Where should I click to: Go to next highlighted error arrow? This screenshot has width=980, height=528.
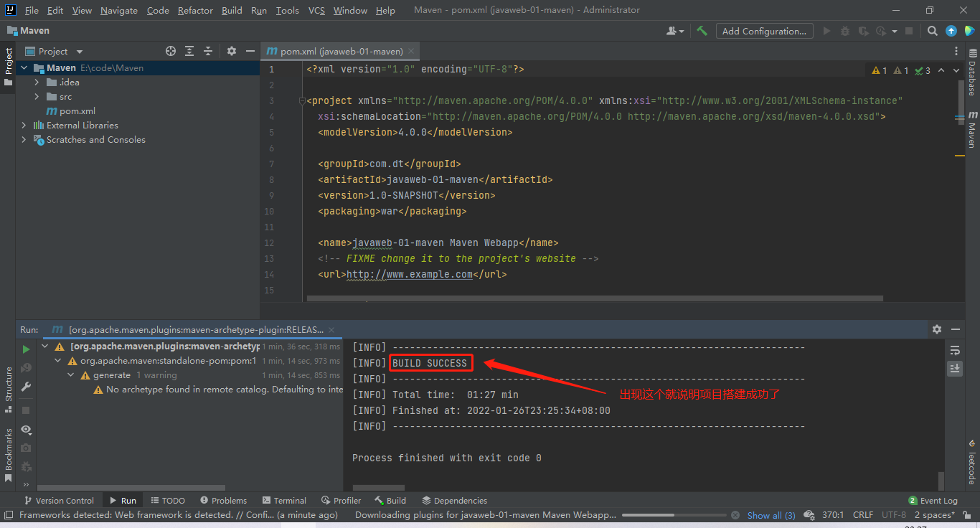[958, 70]
